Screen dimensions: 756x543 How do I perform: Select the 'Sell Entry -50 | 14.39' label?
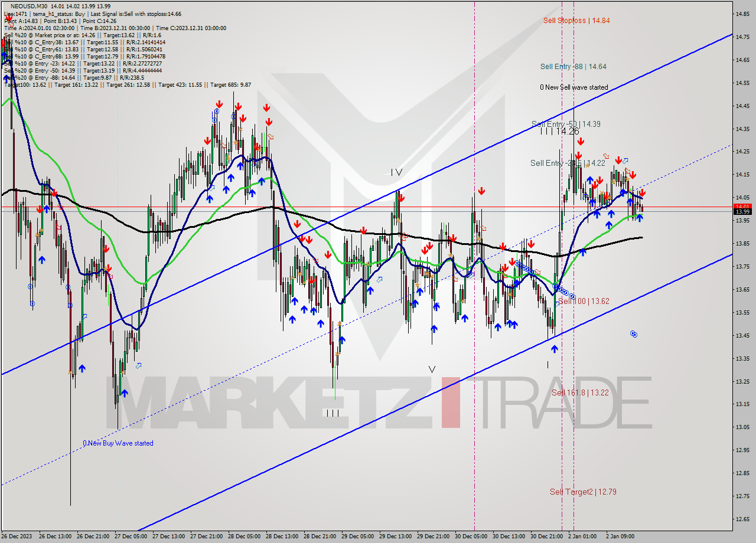(x=566, y=124)
